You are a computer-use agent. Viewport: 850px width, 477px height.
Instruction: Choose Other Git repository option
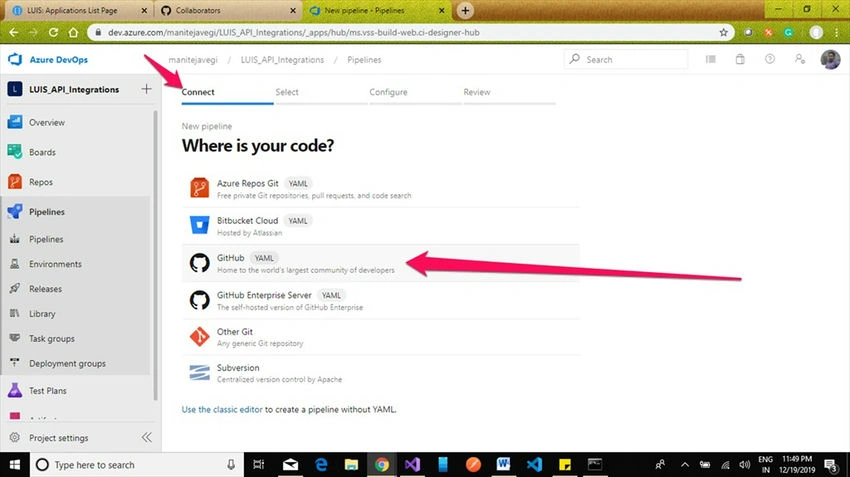[381, 337]
